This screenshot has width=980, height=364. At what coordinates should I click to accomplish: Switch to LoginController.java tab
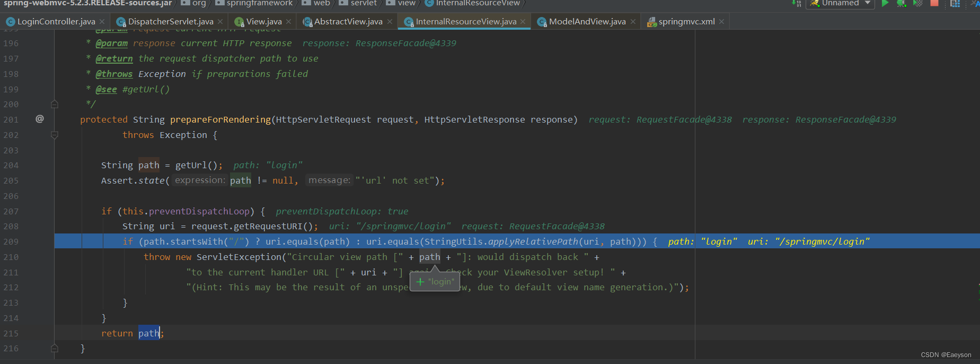[56, 21]
